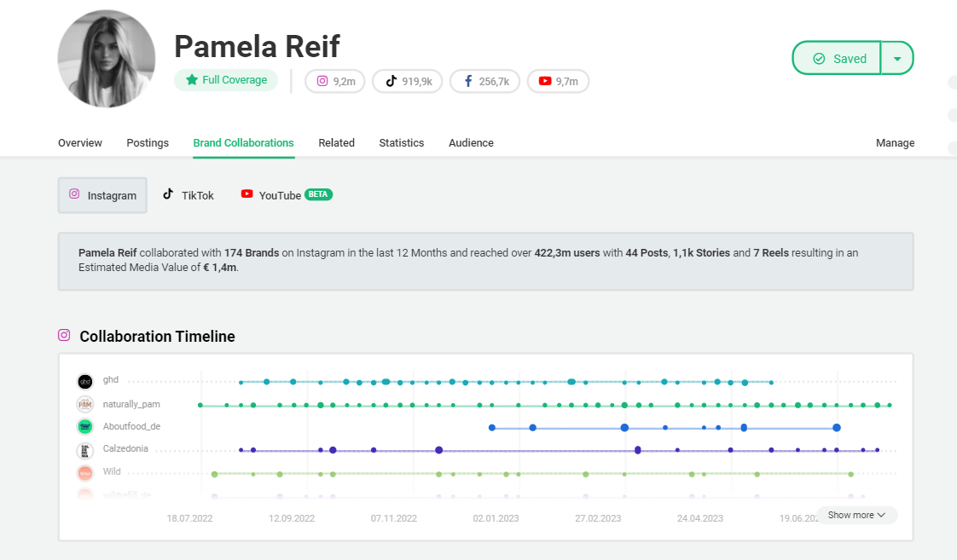The height and width of the screenshot is (560, 957).
Task: Click the ghd brand logo icon
Action: (x=84, y=381)
